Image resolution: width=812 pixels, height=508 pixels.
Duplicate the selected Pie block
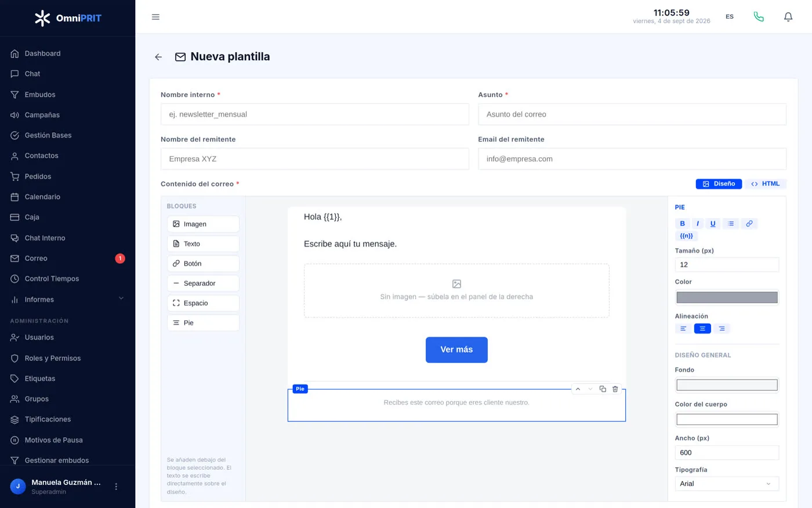pos(603,389)
